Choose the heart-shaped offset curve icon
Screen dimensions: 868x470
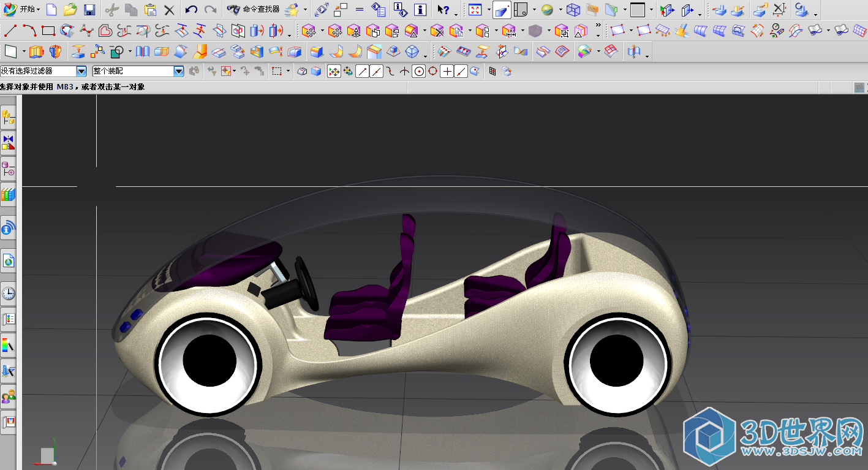click(x=105, y=31)
